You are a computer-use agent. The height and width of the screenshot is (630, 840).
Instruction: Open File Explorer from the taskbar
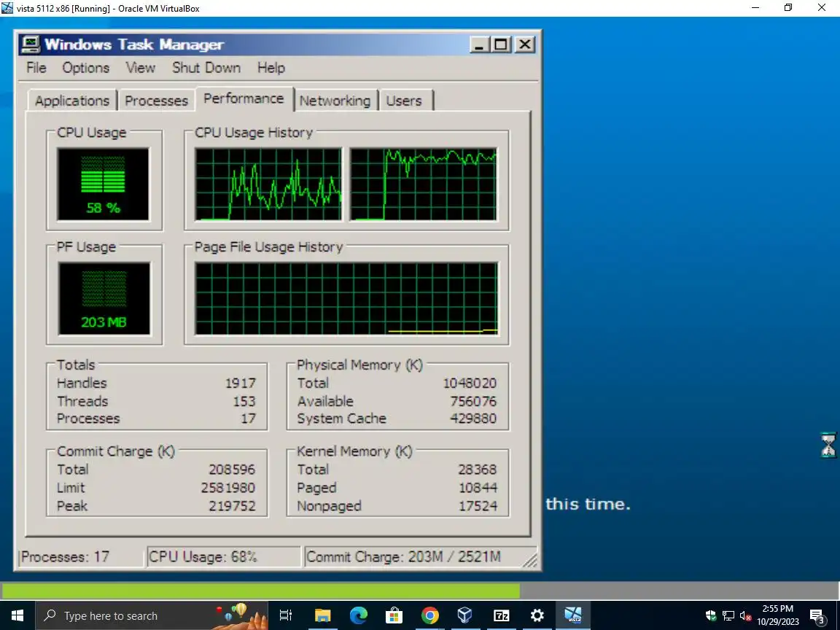(x=322, y=615)
